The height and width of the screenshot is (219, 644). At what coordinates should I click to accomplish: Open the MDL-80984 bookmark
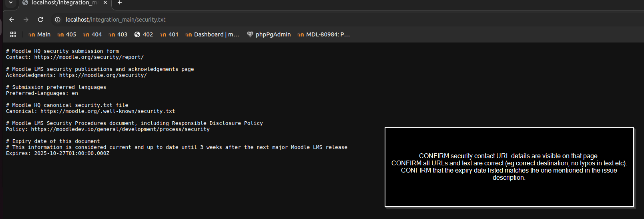[323, 34]
